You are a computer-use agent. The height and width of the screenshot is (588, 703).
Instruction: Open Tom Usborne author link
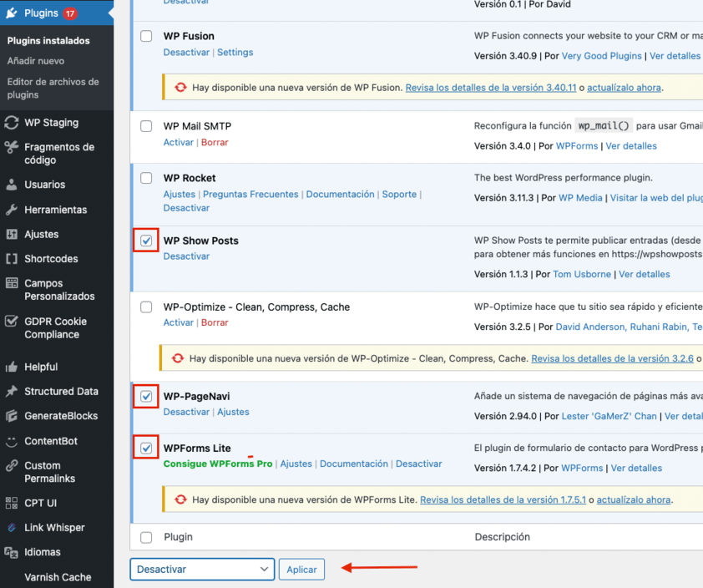582,274
